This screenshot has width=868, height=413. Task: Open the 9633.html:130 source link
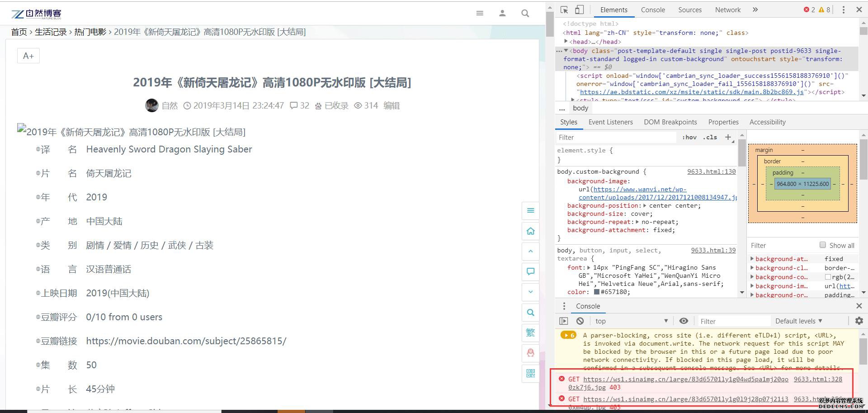tap(711, 171)
